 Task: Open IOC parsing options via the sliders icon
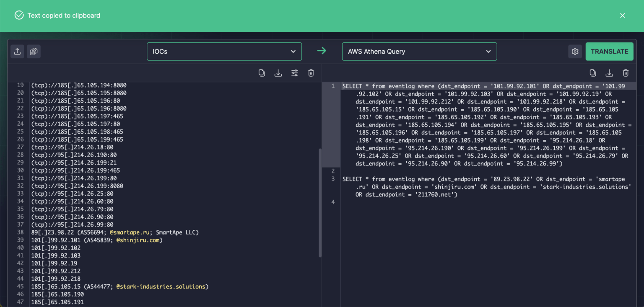coord(294,72)
